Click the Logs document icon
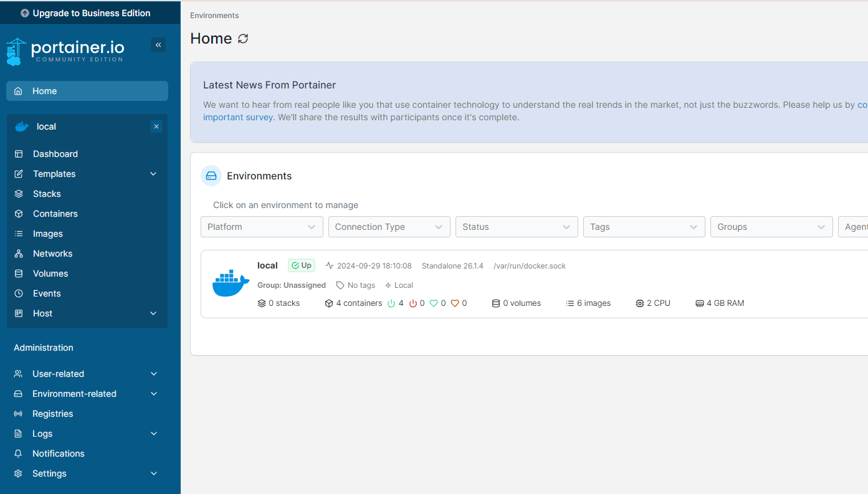 pyautogui.click(x=18, y=434)
